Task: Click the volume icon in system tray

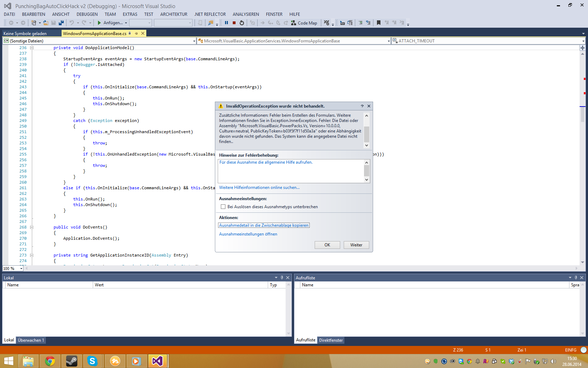Action: click(x=553, y=361)
